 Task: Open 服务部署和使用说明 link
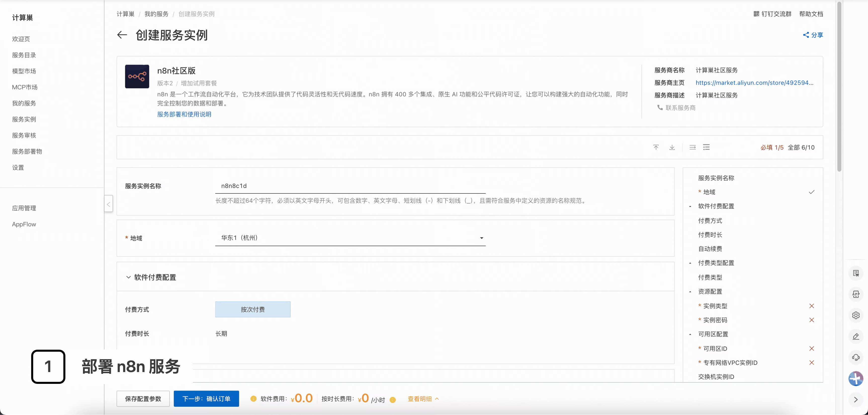click(184, 115)
